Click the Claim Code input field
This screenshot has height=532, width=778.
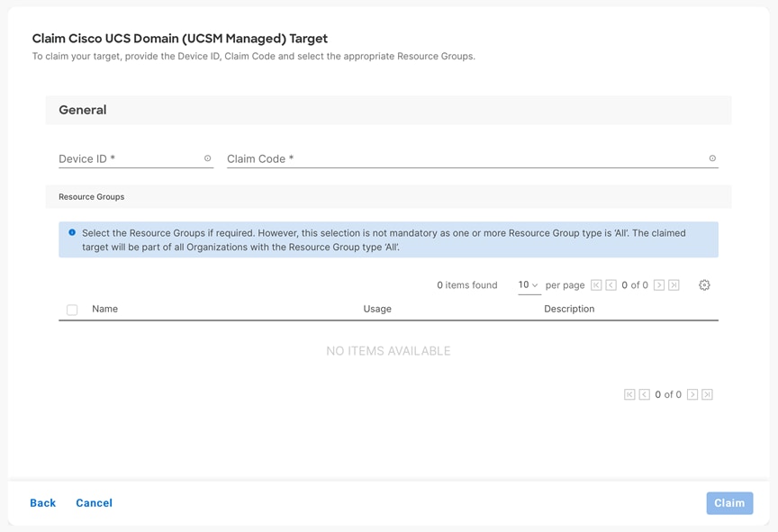click(473, 158)
